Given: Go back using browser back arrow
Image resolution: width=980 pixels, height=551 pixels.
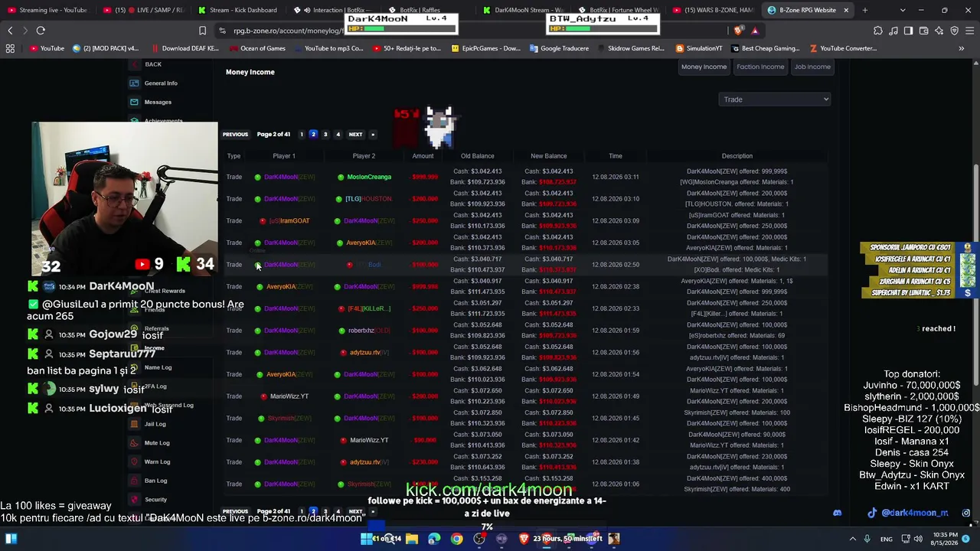Looking at the screenshot, I should click(10, 31).
